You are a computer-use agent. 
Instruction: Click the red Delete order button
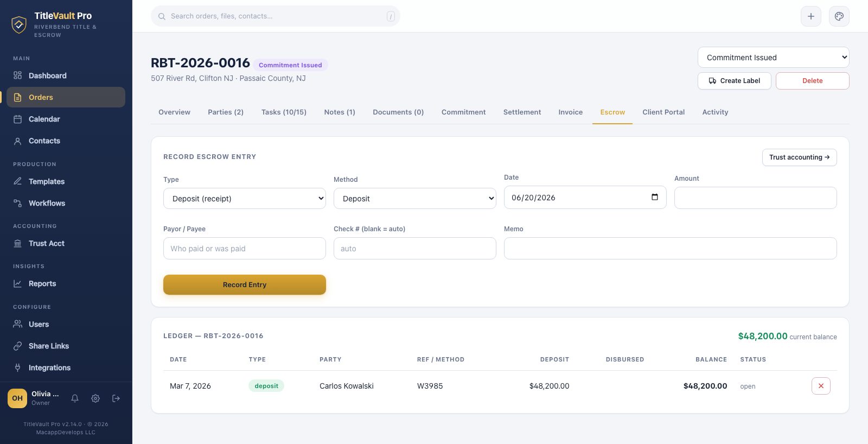(813, 81)
